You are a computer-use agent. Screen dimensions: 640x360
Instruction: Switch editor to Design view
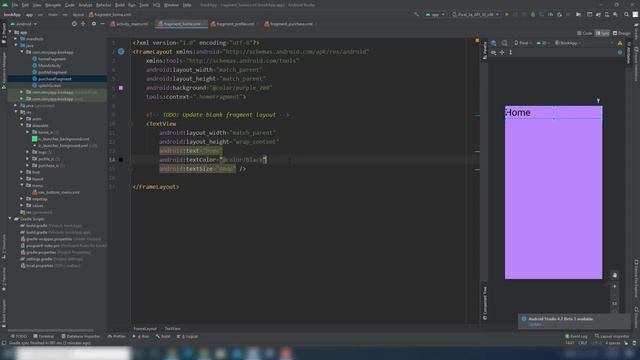tap(622, 33)
